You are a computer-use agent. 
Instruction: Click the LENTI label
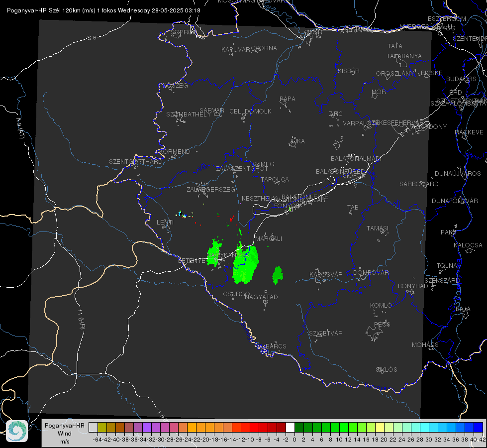165,223
